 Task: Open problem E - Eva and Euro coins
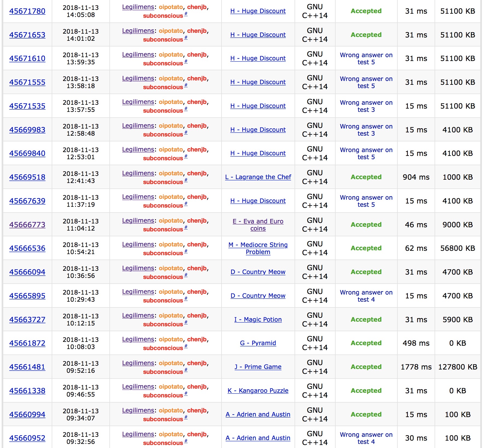pos(258,225)
